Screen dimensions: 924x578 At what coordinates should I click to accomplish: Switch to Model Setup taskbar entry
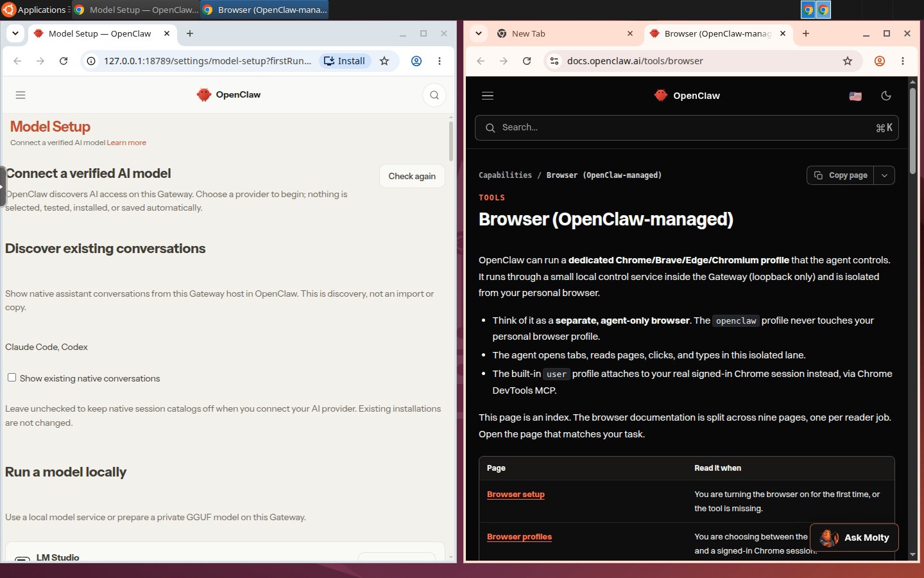click(x=136, y=10)
